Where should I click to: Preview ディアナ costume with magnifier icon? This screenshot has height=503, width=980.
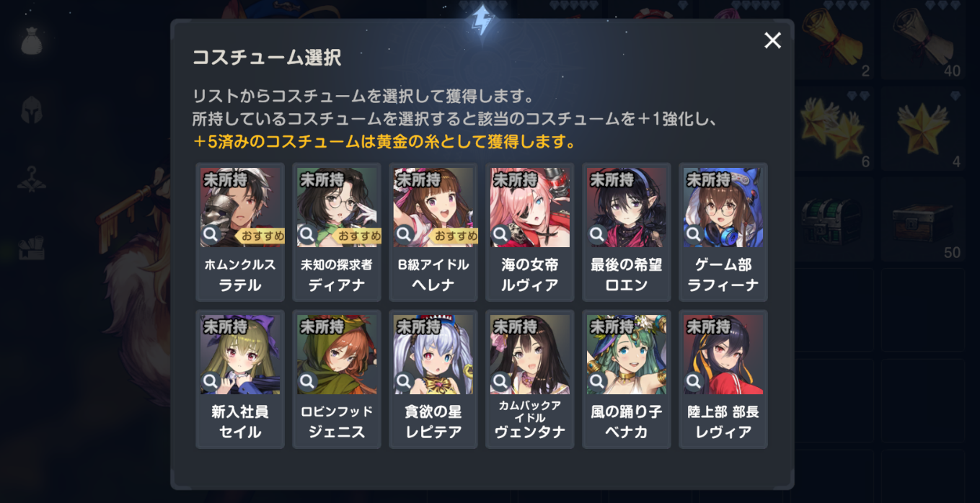point(308,234)
